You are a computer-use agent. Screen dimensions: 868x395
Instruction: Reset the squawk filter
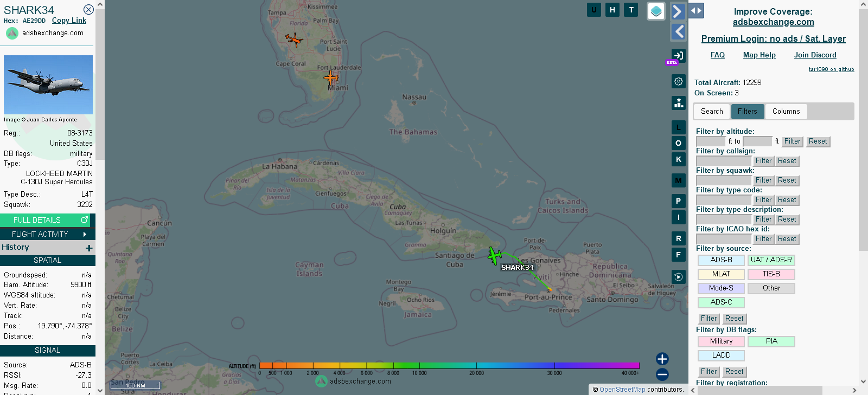787,180
